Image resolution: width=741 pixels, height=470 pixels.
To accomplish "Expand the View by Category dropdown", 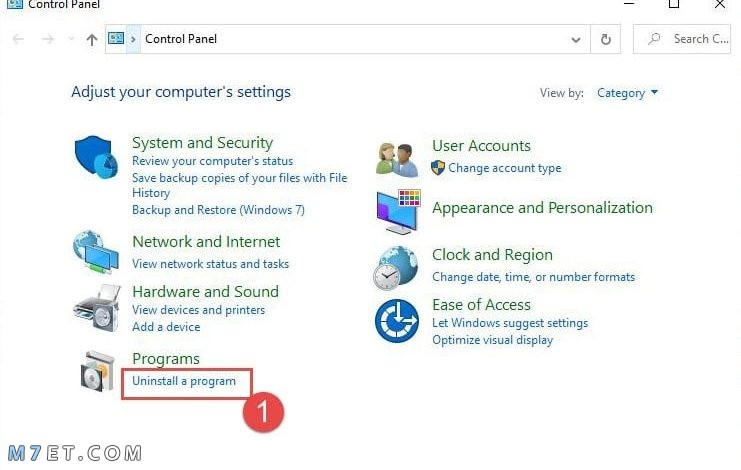I will pyautogui.click(x=627, y=93).
